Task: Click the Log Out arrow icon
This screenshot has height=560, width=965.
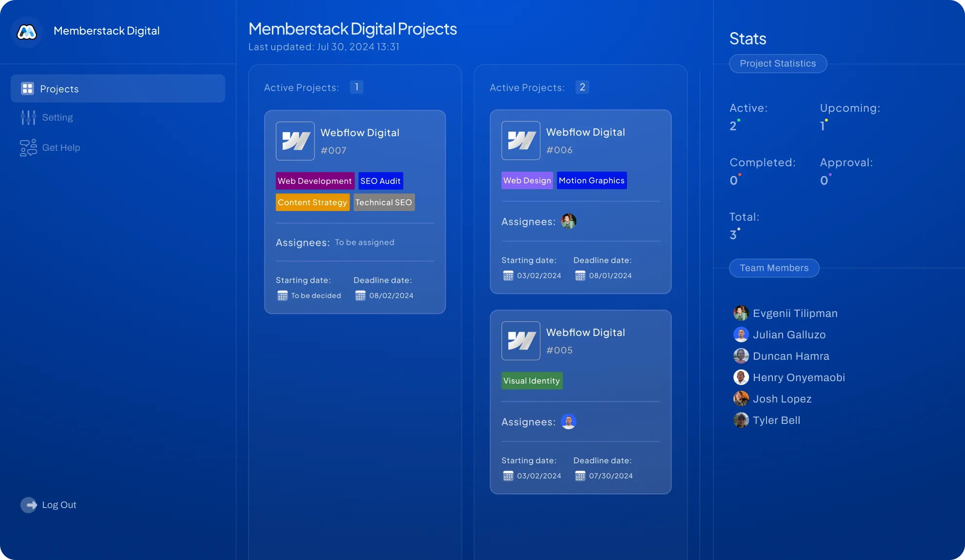Action: [29, 505]
